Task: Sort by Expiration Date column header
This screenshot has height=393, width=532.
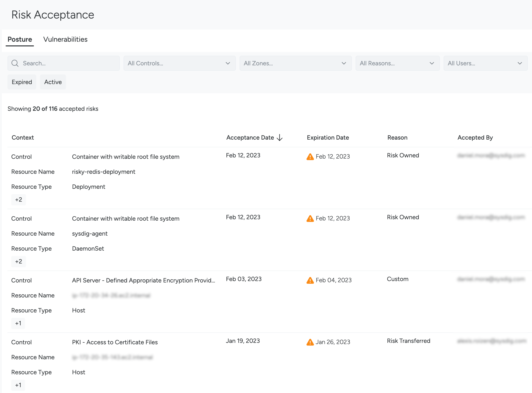Action: [328, 137]
